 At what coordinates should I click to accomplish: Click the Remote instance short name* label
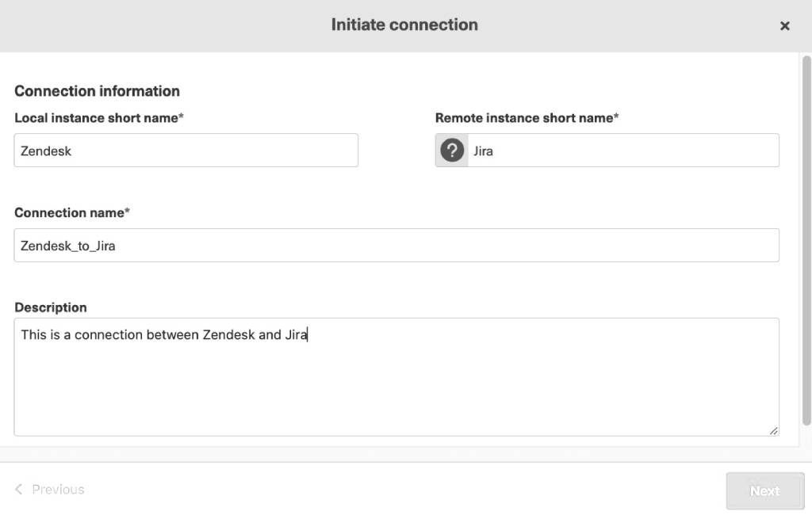(x=527, y=118)
